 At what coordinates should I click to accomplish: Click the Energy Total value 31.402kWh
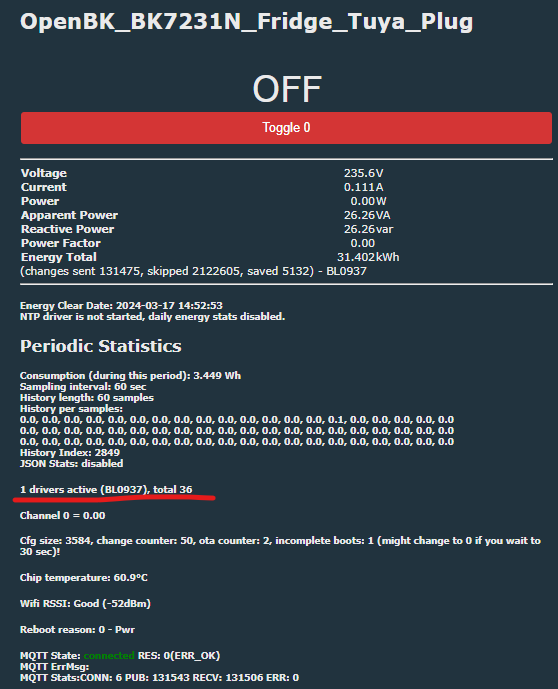pos(368,257)
